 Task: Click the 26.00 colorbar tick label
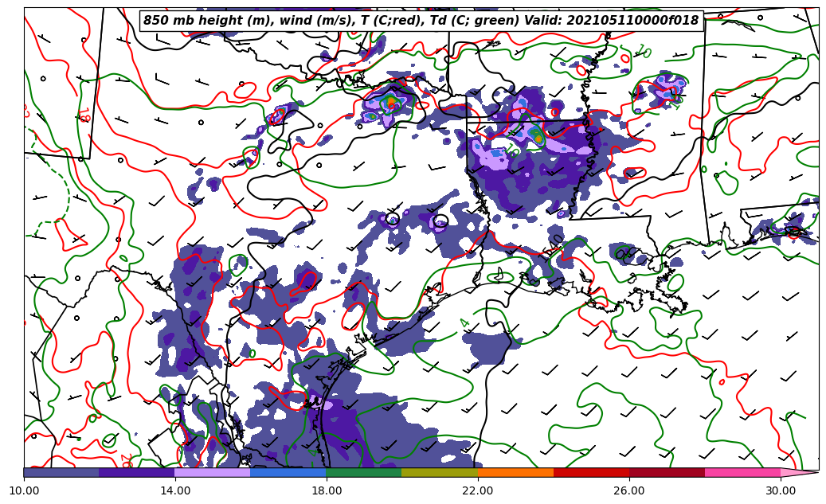(629, 490)
